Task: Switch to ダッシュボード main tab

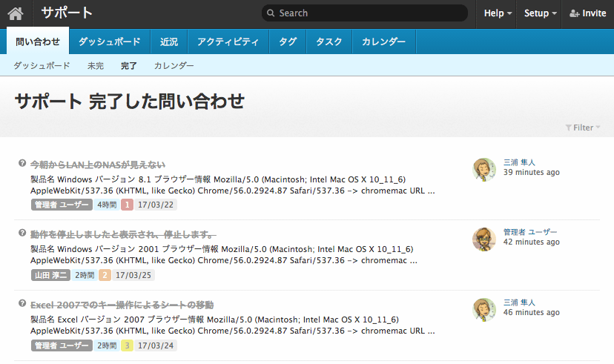Action: pyautogui.click(x=110, y=41)
